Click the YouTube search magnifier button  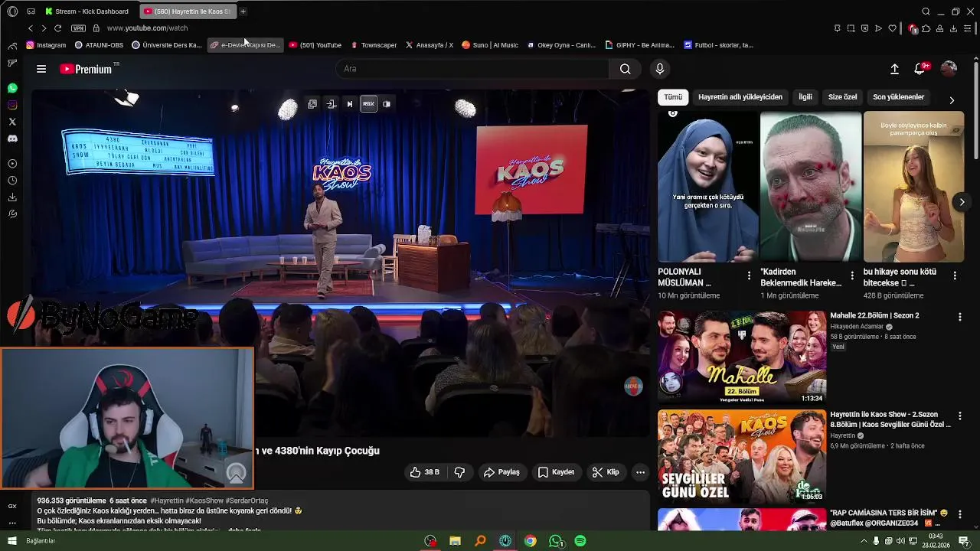tap(626, 69)
